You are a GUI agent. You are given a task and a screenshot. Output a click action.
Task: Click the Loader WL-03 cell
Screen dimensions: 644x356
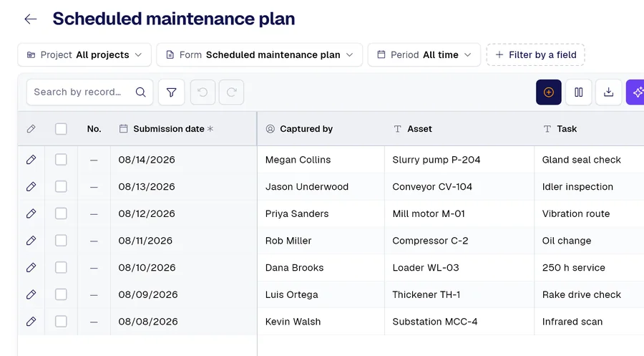pos(459,268)
